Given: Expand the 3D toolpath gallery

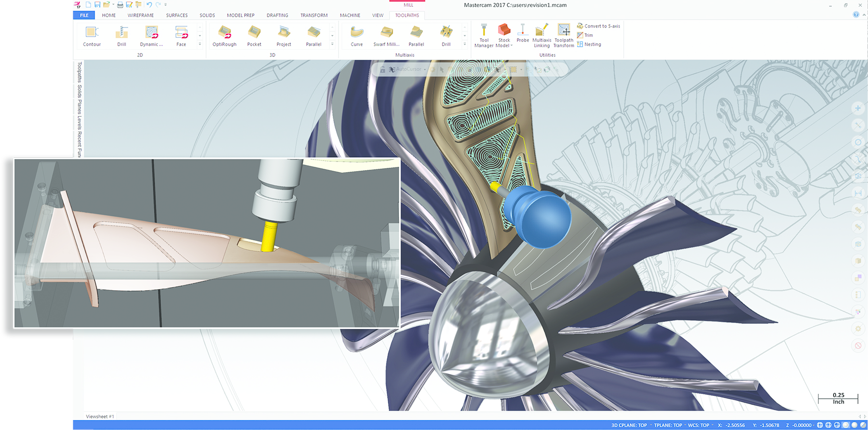Looking at the screenshot, I should pos(332,44).
